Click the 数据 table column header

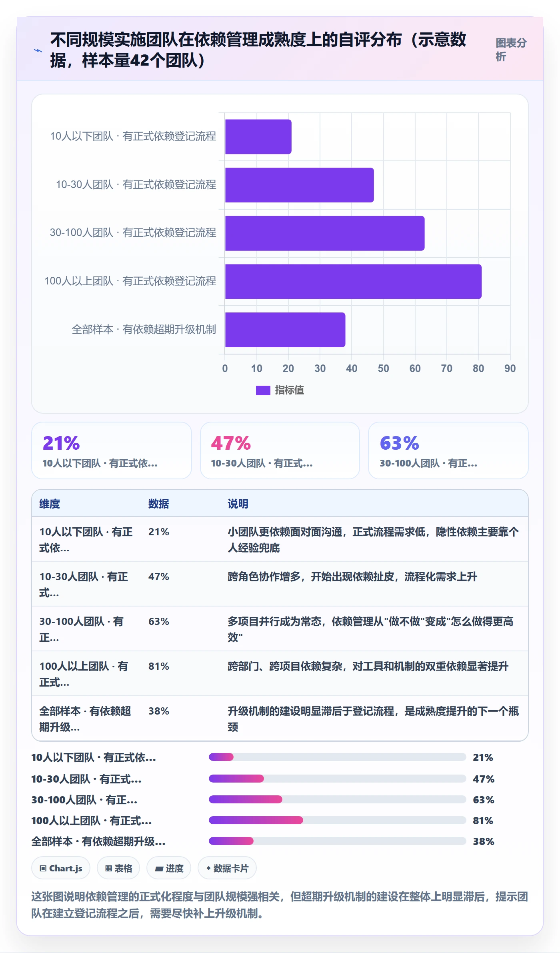159,504
